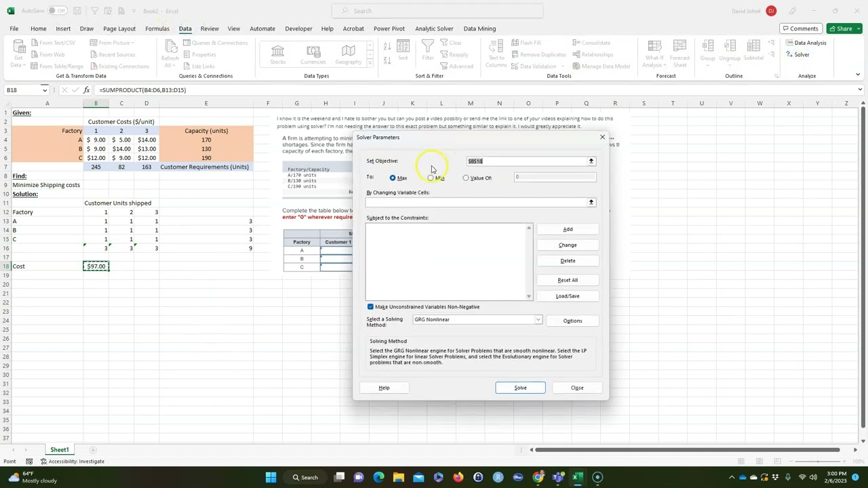Select the Stocks data type

(x=278, y=55)
